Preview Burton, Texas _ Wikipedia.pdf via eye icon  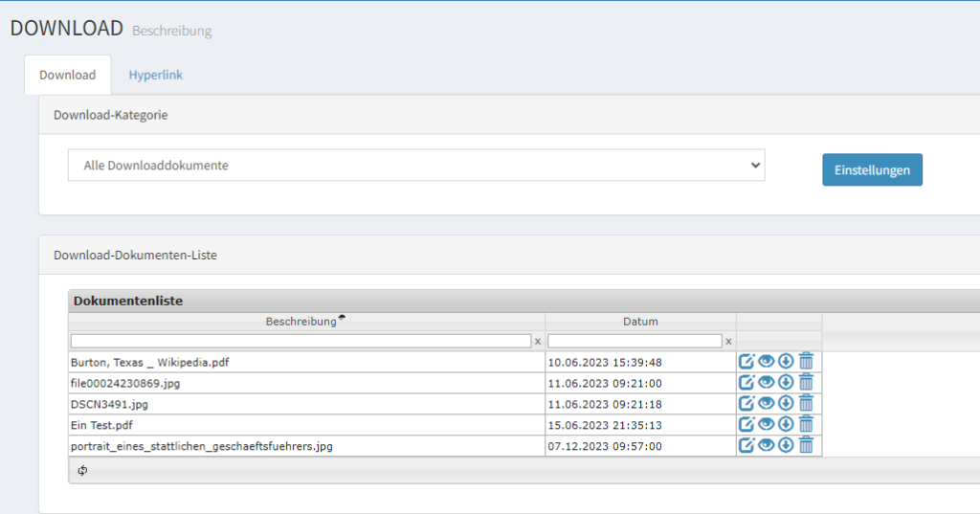pyautogui.click(x=766, y=361)
